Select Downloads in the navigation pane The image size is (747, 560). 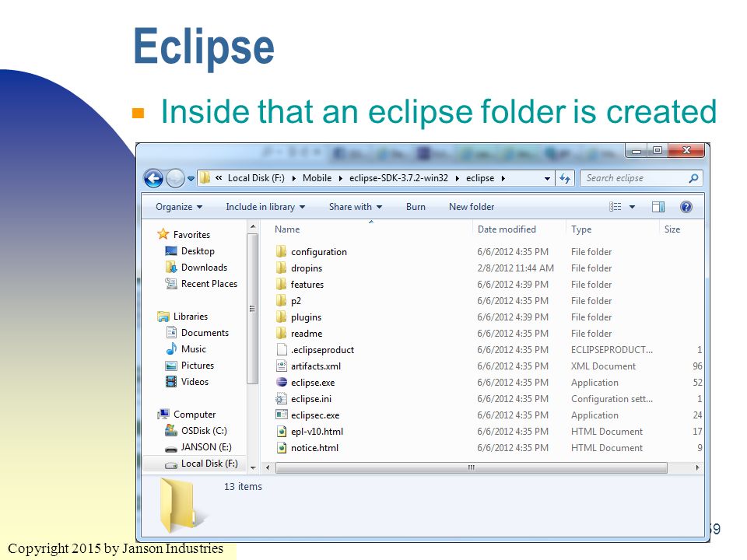[x=204, y=267]
